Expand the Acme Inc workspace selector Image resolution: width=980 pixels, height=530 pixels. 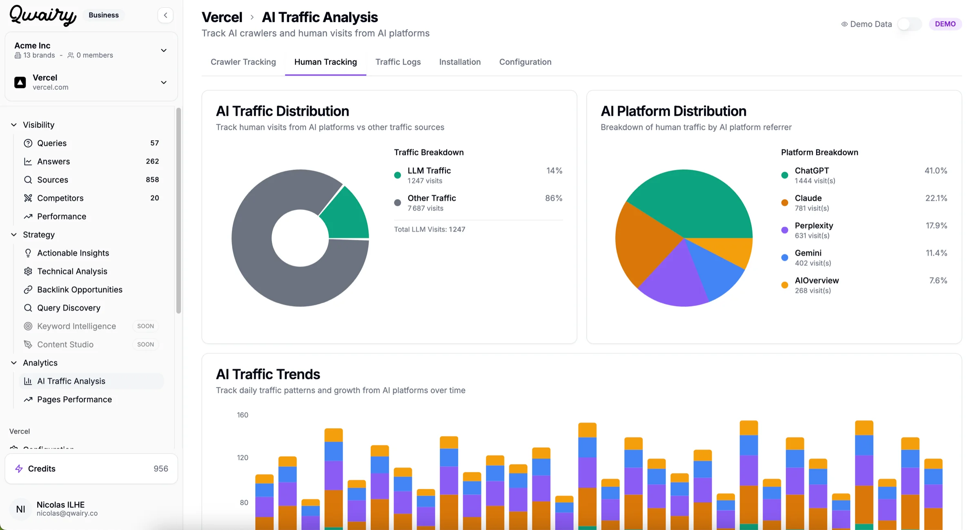(x=163, y=50)
